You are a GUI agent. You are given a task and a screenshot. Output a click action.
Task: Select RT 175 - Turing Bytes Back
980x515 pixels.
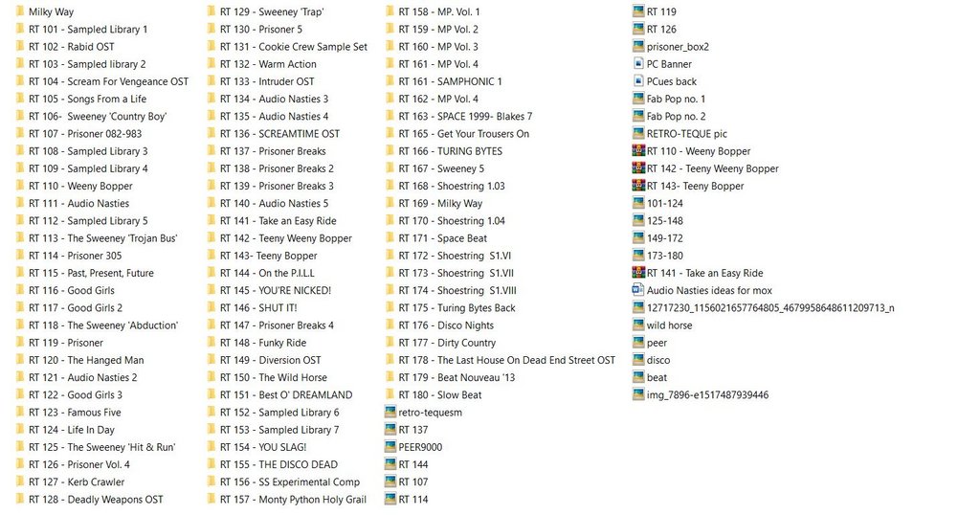pos(457,308)
